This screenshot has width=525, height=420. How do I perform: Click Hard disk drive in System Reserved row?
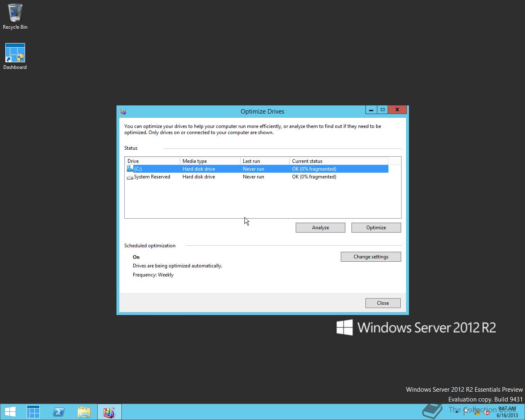click(x=199, y=177)
